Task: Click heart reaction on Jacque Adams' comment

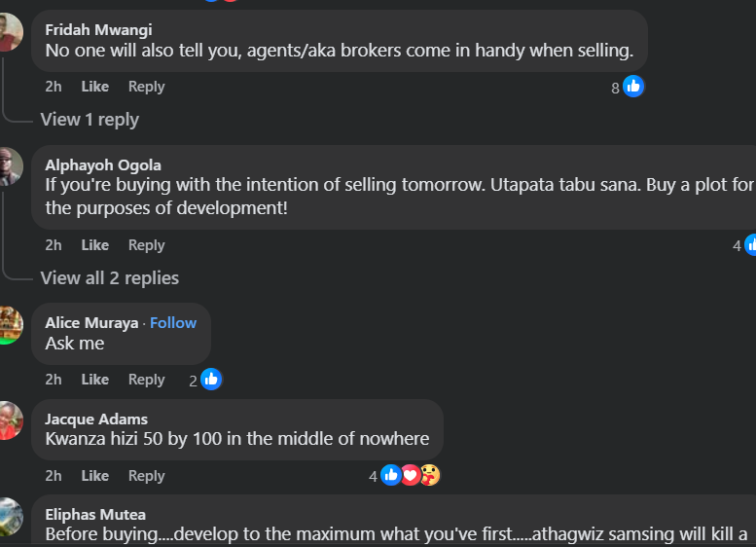Action: [411, 475]
